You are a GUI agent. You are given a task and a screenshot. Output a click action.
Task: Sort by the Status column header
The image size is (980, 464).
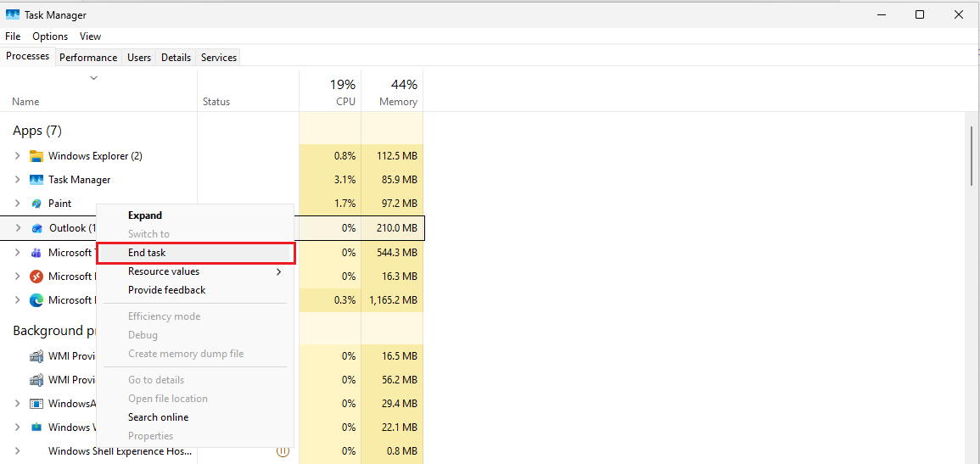(x=248, y=91)
